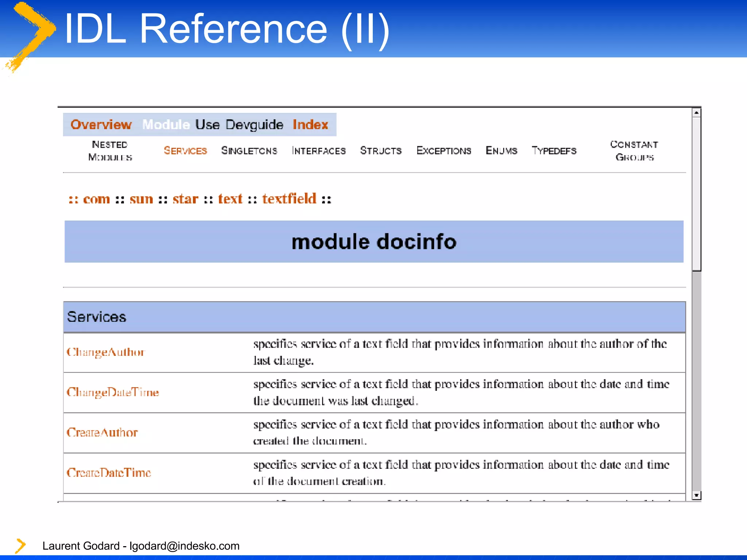The width and height of the screenshot is (747, 560).
Task: Open the Devguide tab
Action: point(254,125)
